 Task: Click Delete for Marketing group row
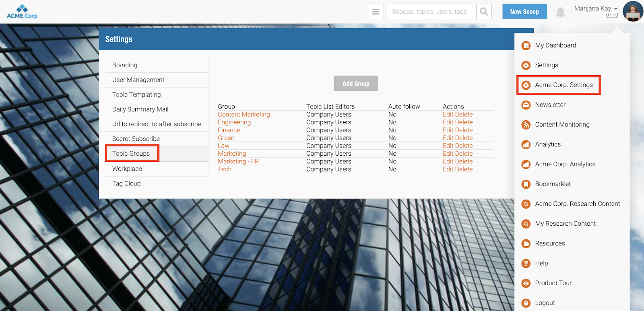464,154
